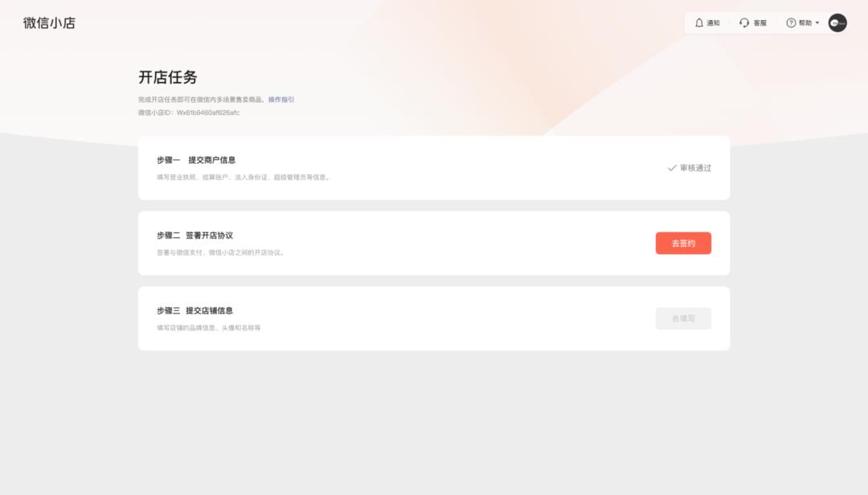Viewport: 868px width, 495px height.
Task: Click the 开店任务 page heading
Action: point(168,77)
